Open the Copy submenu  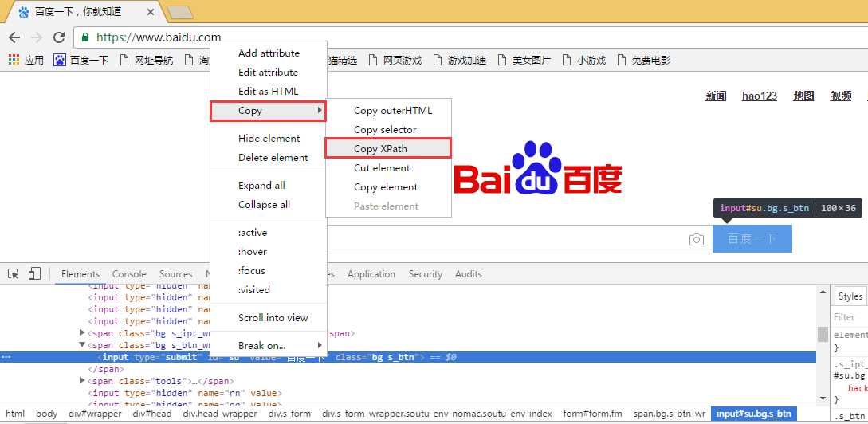click(x=269, y=111)
